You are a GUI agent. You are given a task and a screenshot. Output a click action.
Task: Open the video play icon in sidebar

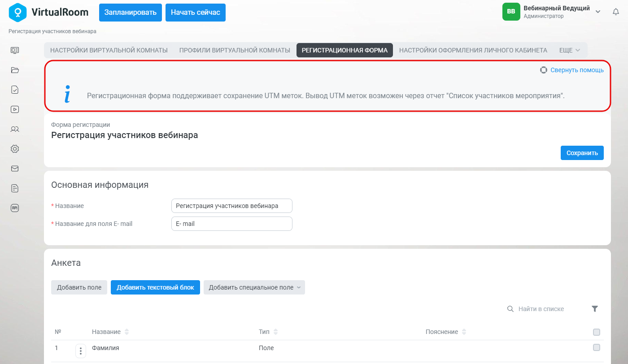click(15, 109)
